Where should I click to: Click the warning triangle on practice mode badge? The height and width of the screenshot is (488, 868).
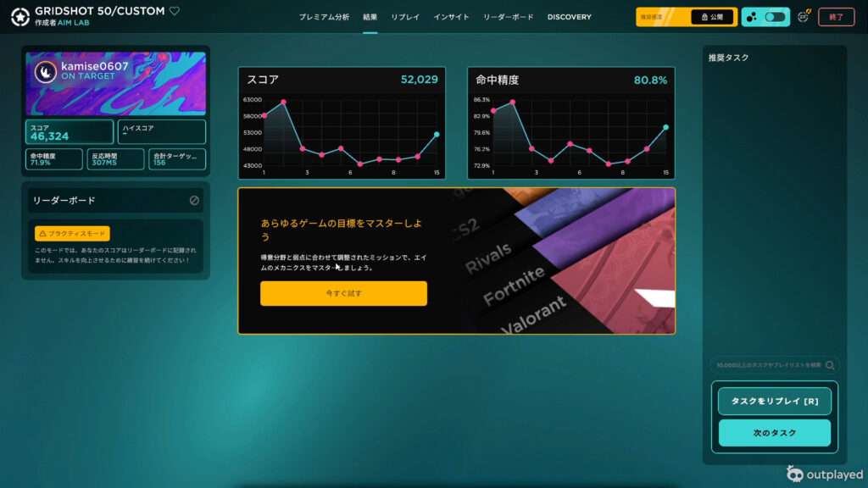tap(42, 234)
